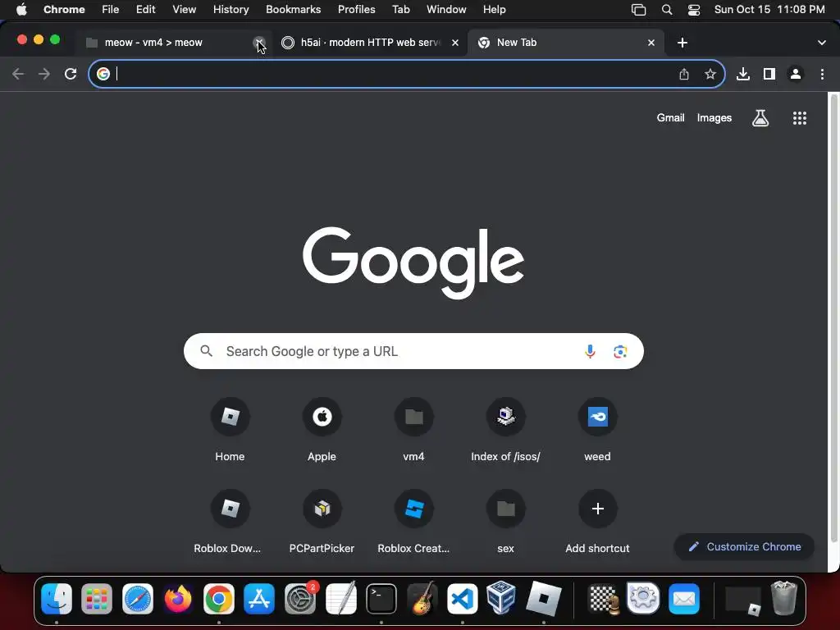Start voice search with microphone icon
This screenshot has height=630, width=840.
[590, 351]
